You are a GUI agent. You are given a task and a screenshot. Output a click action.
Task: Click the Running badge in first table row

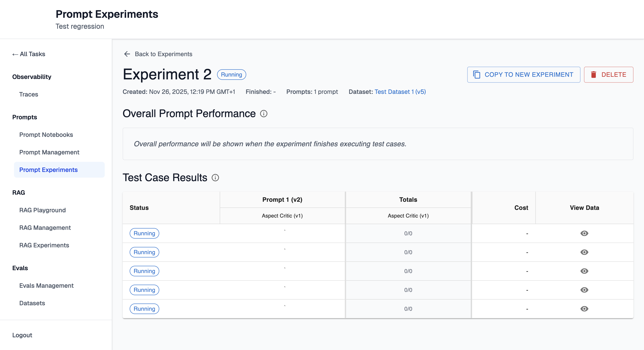144,233
